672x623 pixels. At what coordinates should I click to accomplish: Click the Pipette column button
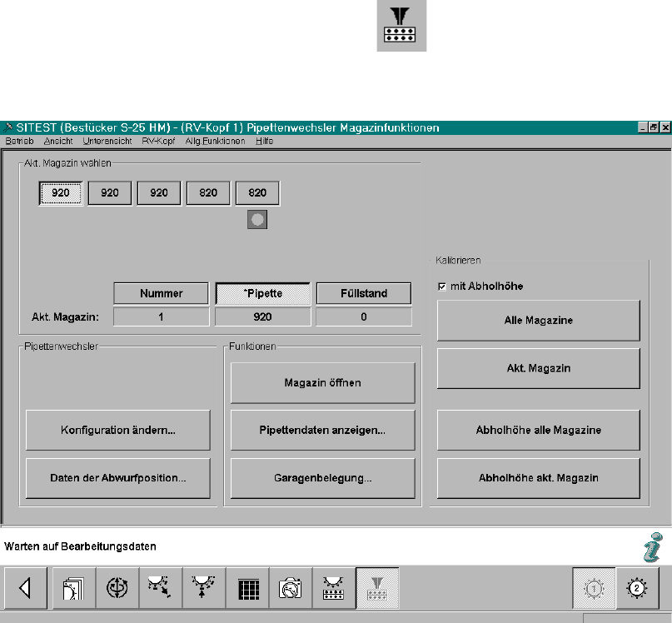click(x=262, y=293)
